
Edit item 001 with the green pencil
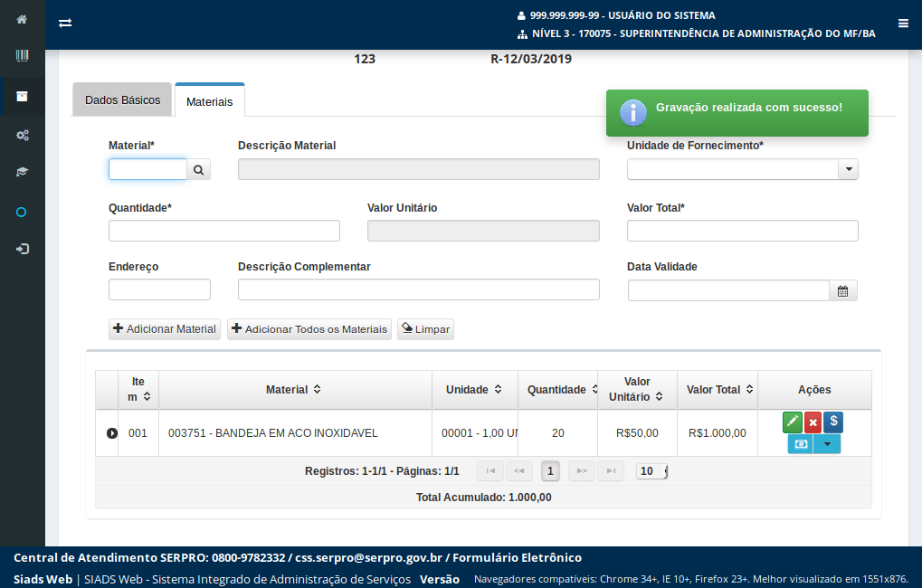(792, 422)
